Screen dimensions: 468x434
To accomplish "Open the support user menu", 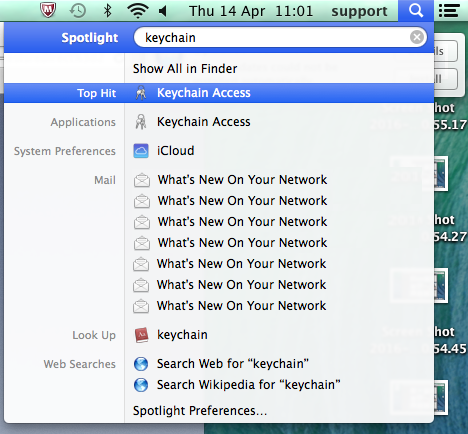I will tap(359, 11).
